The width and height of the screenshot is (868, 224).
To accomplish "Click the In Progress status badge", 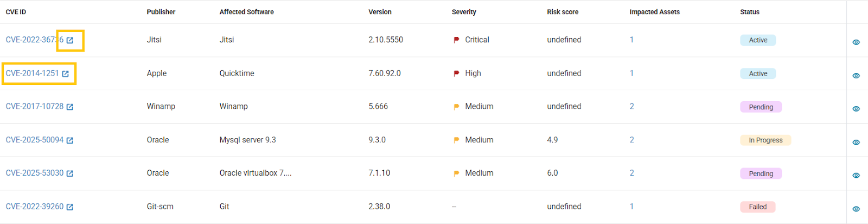I will [x=765, y=140].
